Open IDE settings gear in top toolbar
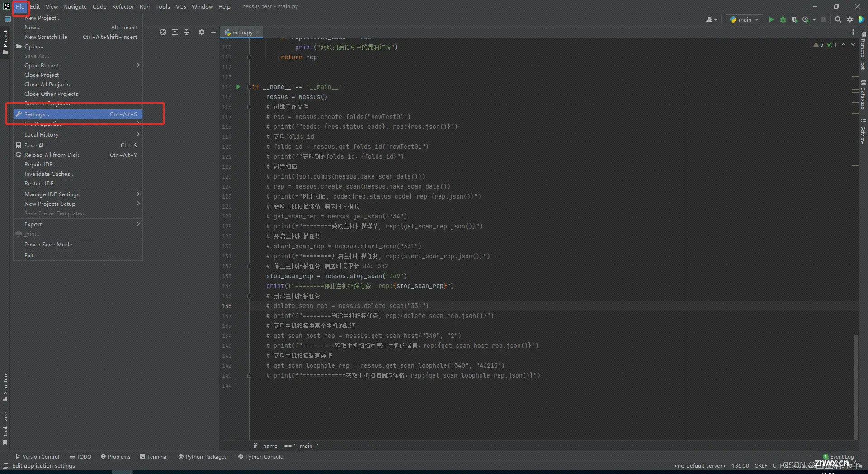The width and height of the screenshot is (868, 474). (x=849, y=19)
